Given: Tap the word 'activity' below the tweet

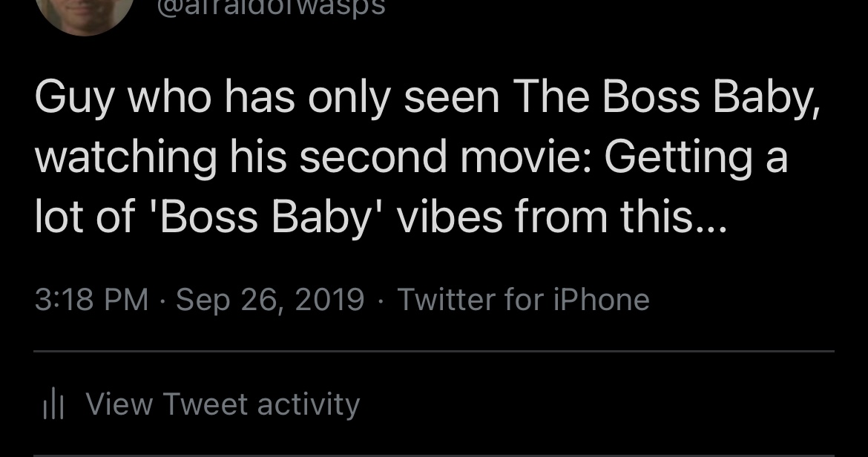Looking at the screenshot, I should point(308,404).
